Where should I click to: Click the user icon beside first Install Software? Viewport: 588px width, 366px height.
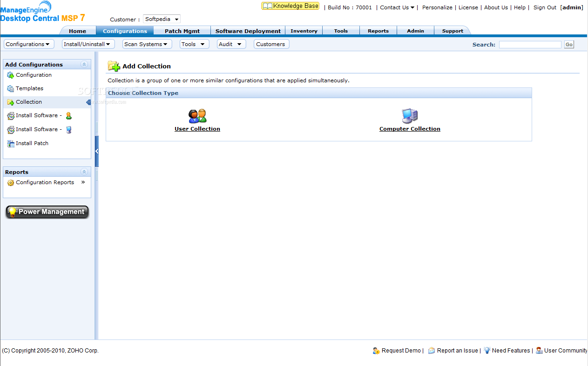[x=68, y=116]
